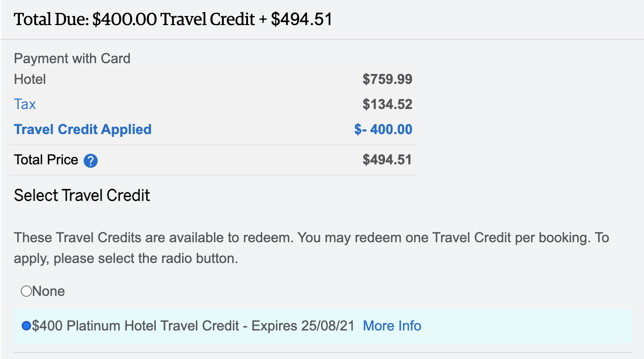The width and height of the screenshot is (644, 359).
Task: Click the $759.99 hotel amount
Action: click(x=387, y=79)
